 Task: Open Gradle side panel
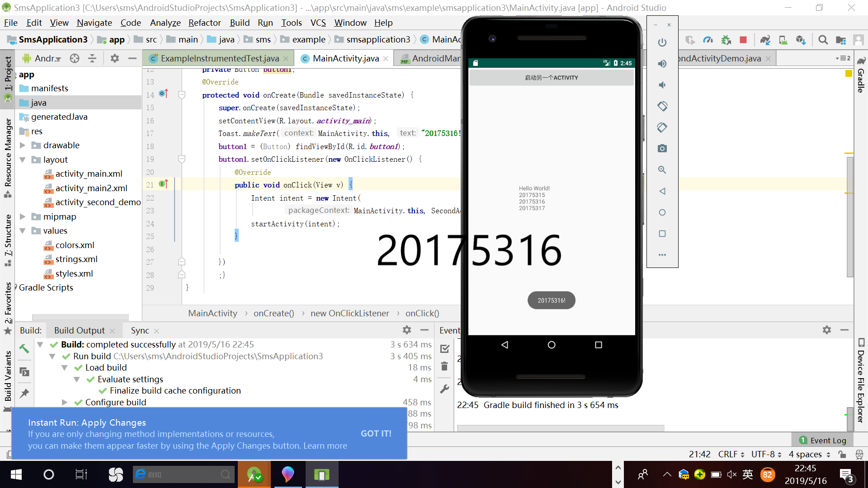[861, 75]
